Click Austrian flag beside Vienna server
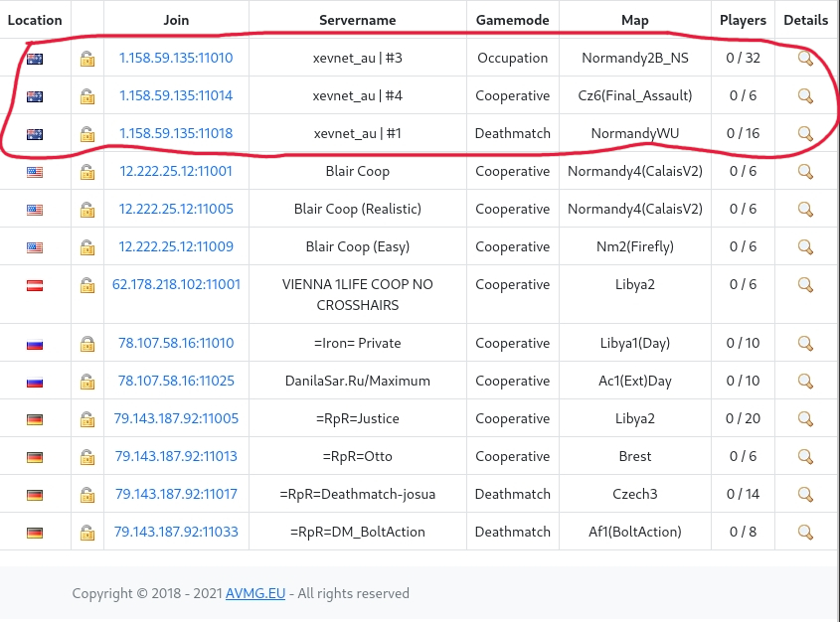Viewport: 840px width, 622px height. (35, 285)
